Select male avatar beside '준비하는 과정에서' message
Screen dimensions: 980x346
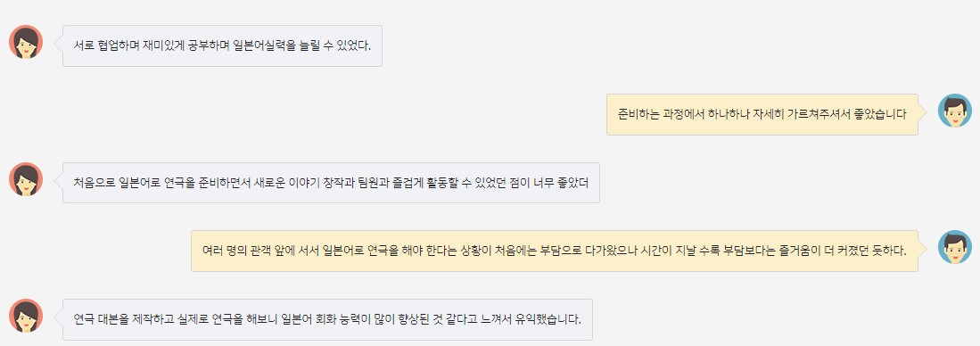coord(954,111)
